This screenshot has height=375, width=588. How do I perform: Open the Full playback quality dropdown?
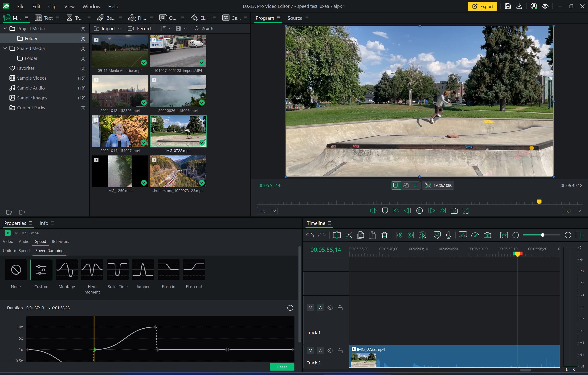(572, 211)
